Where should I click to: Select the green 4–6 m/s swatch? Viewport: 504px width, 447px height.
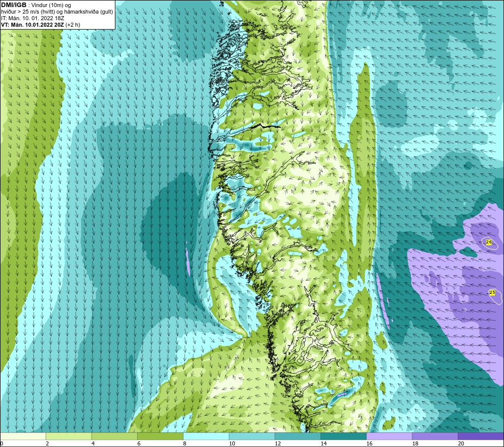coord(114,436)
